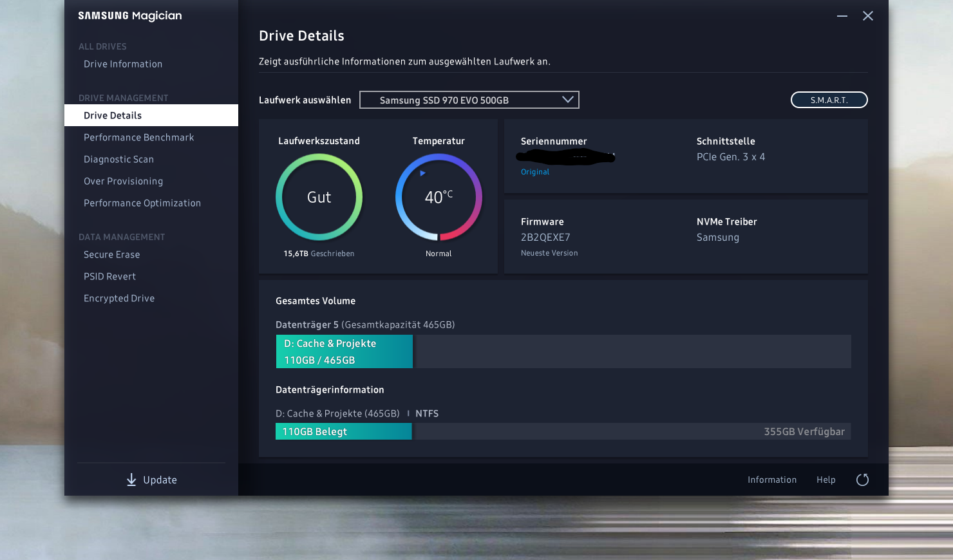
Task: Open Over Provisioning section
Action: [124, 182]
